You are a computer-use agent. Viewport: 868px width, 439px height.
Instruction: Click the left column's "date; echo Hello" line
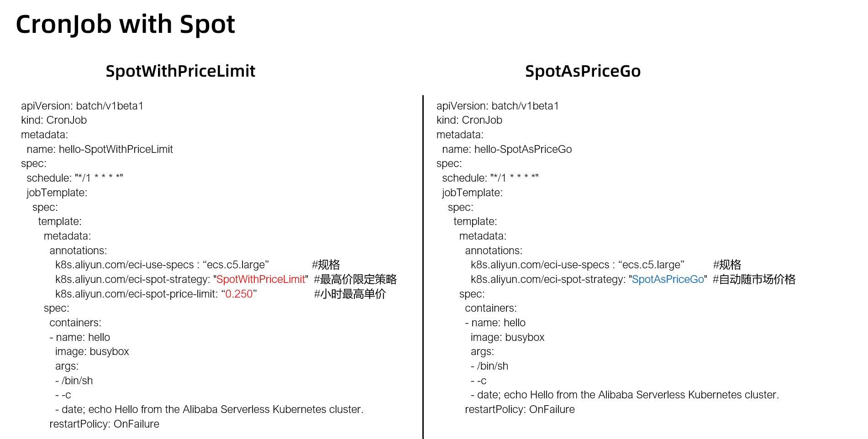pyautogui.click(x=209, y=409)
